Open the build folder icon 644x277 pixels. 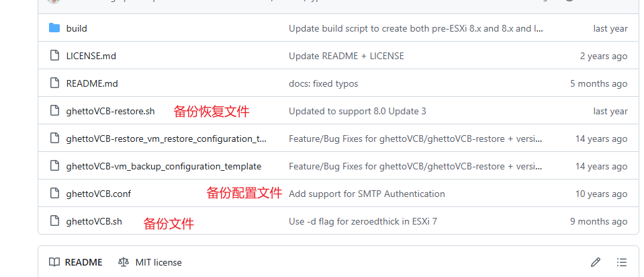[x=54, y=28]
